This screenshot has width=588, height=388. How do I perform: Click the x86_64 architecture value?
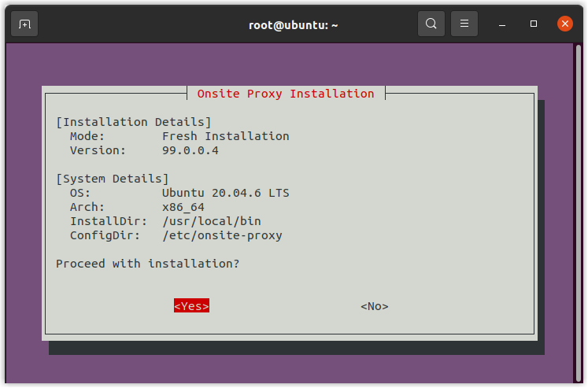[183, 207]
